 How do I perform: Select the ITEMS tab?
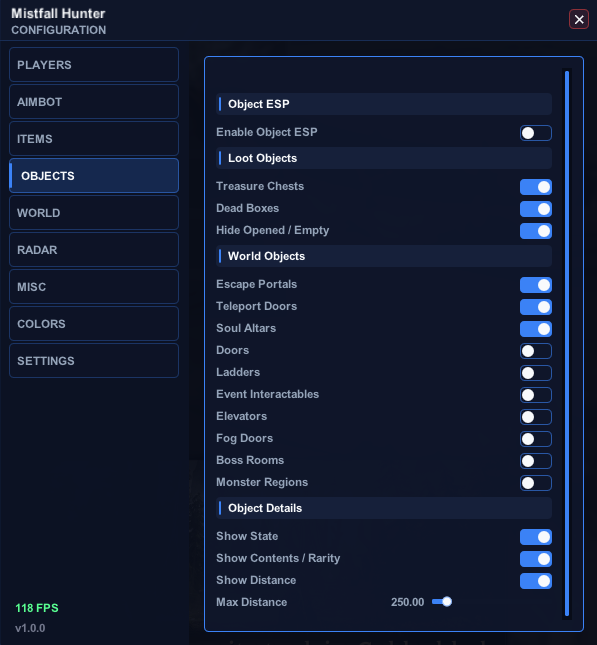(x=94, y=139)
